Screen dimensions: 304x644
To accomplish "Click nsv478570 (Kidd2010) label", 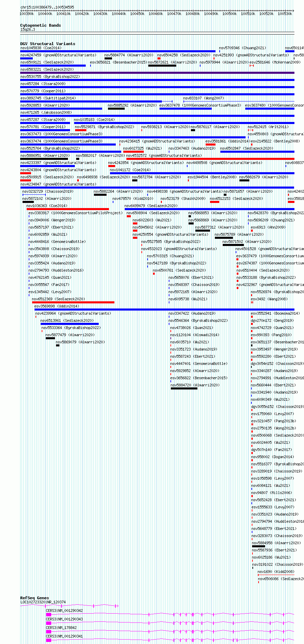I will 133,198.
